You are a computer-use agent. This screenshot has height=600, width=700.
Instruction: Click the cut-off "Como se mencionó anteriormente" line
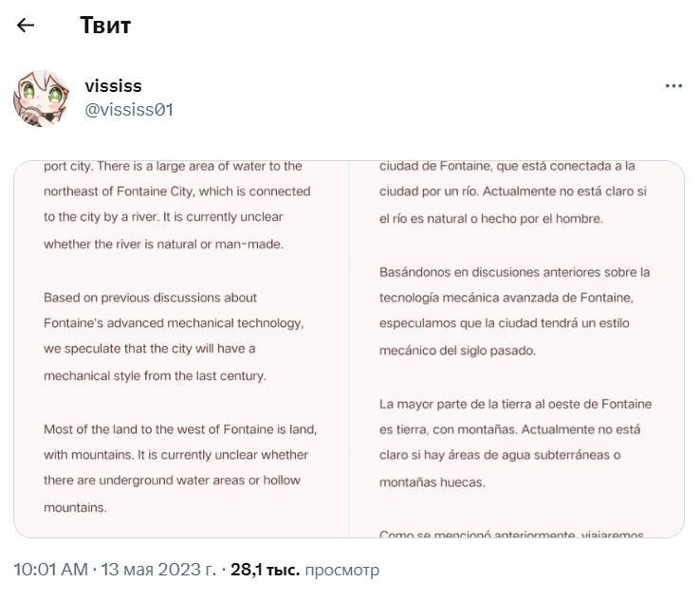tap(512, 536)
